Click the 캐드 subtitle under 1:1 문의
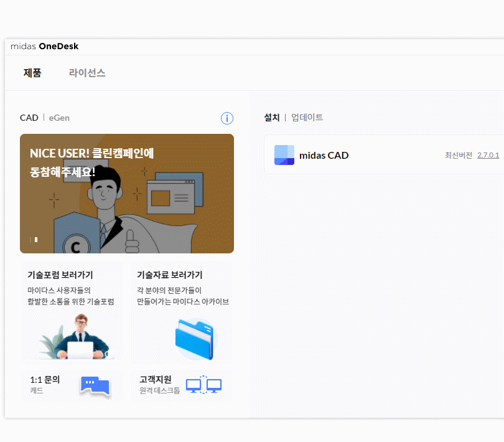This screenshot has height=442, width=504. click(x=37, y=390)
